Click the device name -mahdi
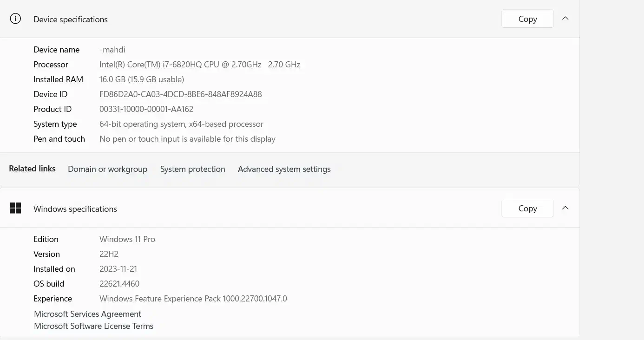 112,50
